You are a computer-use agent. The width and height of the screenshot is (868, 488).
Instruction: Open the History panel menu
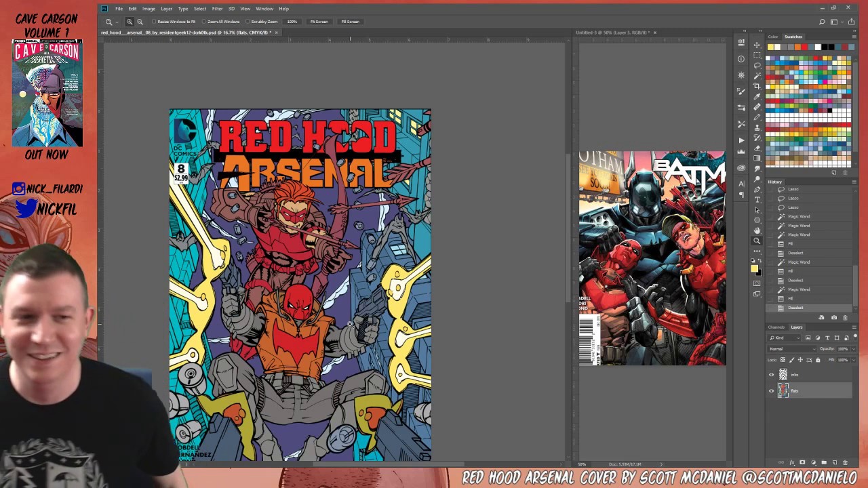point(854,182)
